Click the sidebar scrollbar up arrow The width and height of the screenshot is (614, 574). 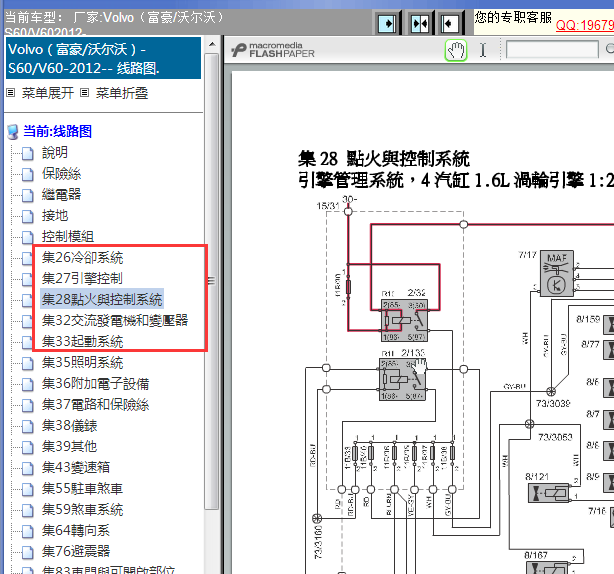(212, 44)
